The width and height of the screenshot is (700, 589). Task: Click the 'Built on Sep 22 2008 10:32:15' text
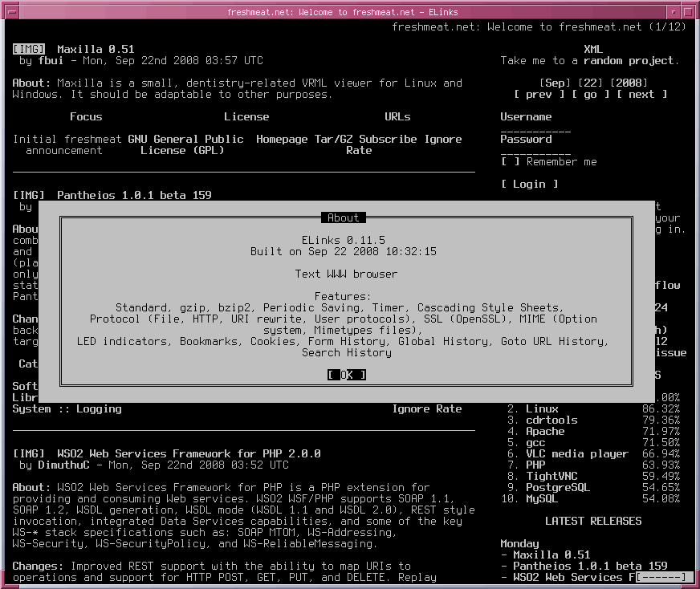pyautogui.click(x=344, y=251)
